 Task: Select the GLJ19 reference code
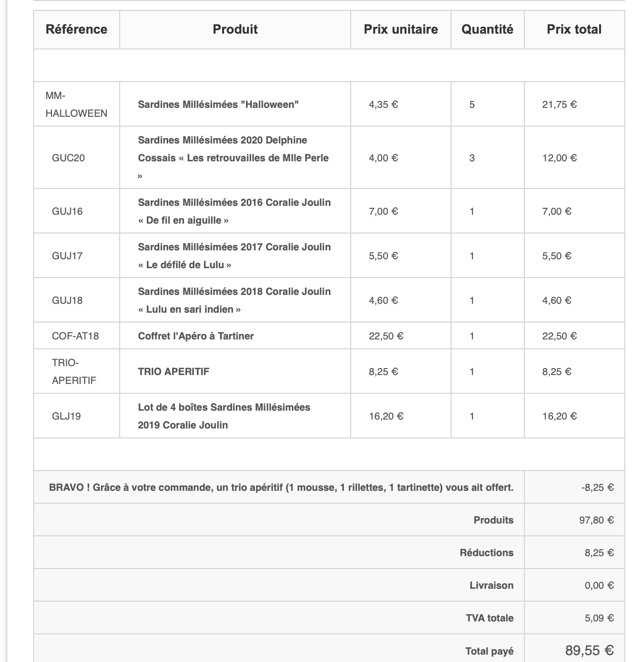(66, 416)
